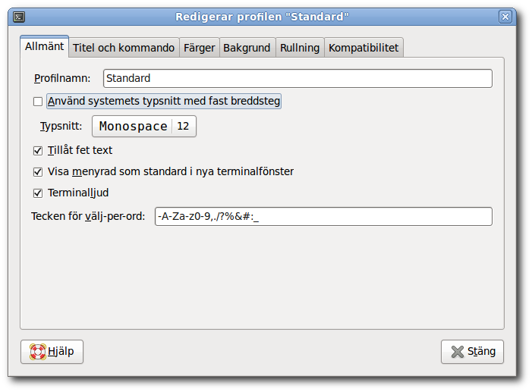Close dialog with title bar X button

(505, 17)
